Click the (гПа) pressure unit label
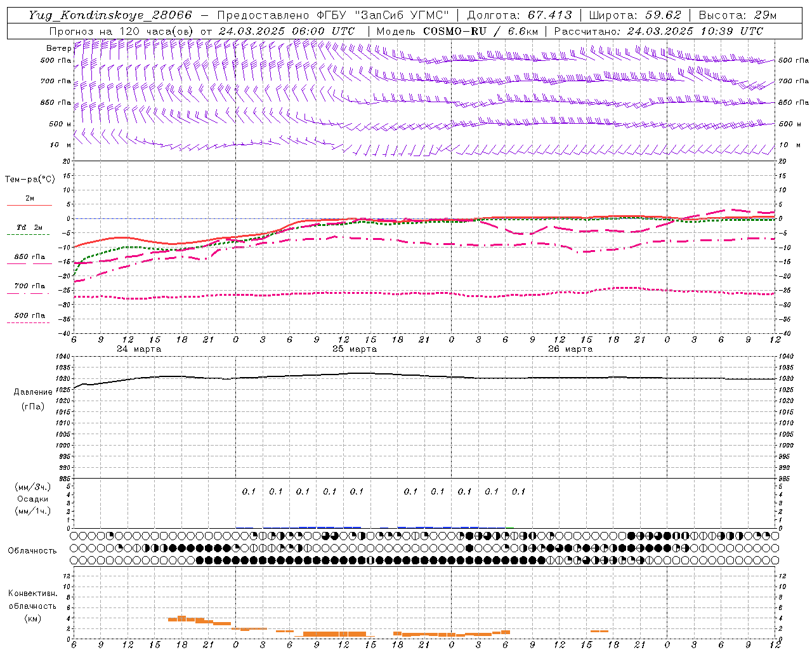Screen dimensions: 812x650 pyautogui.click(x=33, y=406)
